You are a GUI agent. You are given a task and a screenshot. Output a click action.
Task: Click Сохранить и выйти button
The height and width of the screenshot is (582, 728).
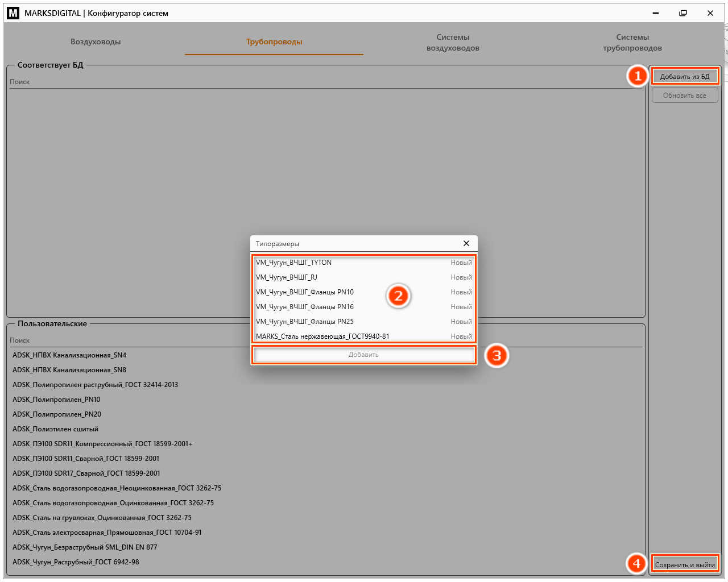pos(685,564)
